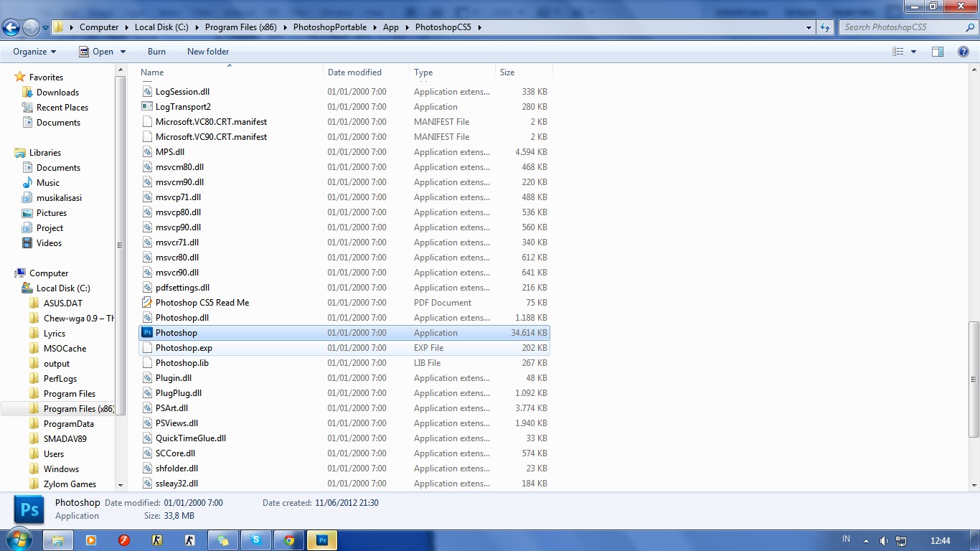Click the Windows Explorer taskbar icon
Screen dimensions: 980x551
point(58,540)
